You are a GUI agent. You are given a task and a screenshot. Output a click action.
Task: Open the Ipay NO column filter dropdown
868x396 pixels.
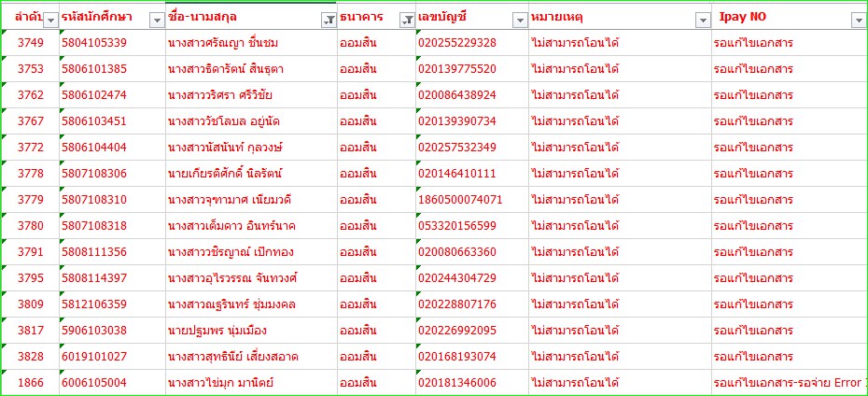coord(858,21)
